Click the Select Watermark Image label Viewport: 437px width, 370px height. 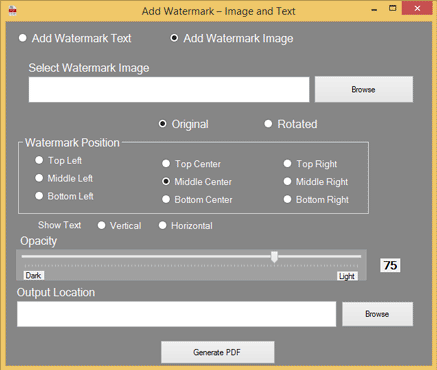tap(89, 68)
